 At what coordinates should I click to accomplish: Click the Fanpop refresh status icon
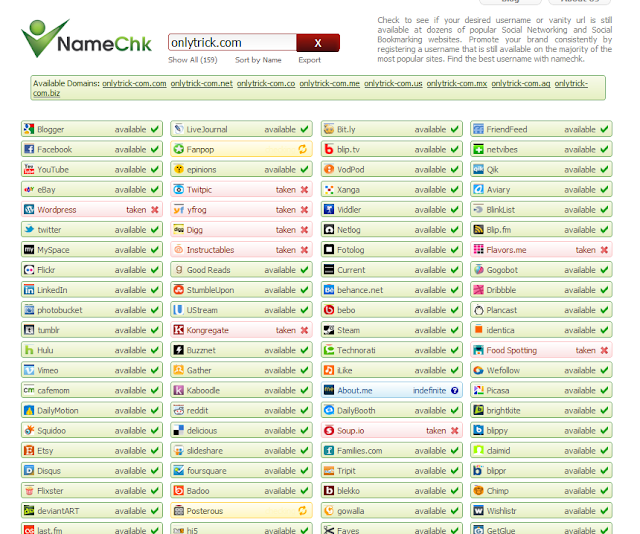302,149
